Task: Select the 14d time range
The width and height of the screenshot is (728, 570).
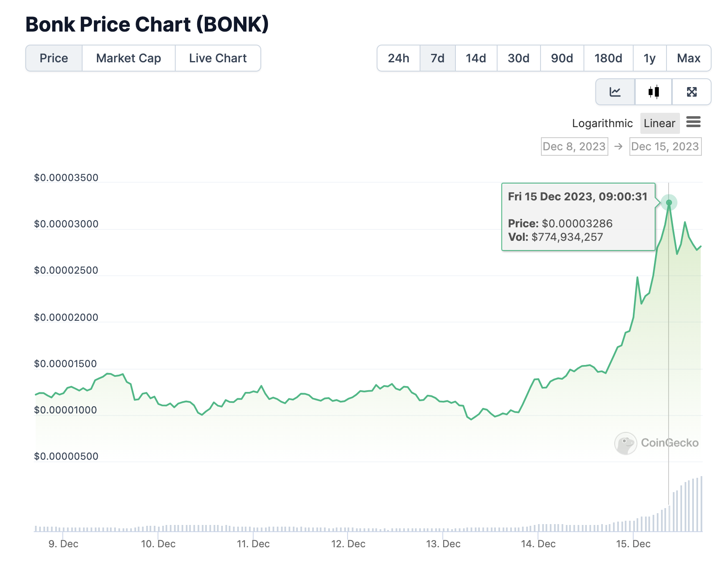Action: 476,58
